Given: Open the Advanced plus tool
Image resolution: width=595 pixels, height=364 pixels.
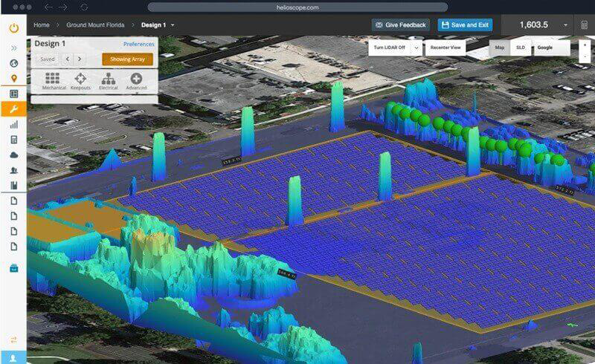Looking at the screenshot, I should pos(136,81).
